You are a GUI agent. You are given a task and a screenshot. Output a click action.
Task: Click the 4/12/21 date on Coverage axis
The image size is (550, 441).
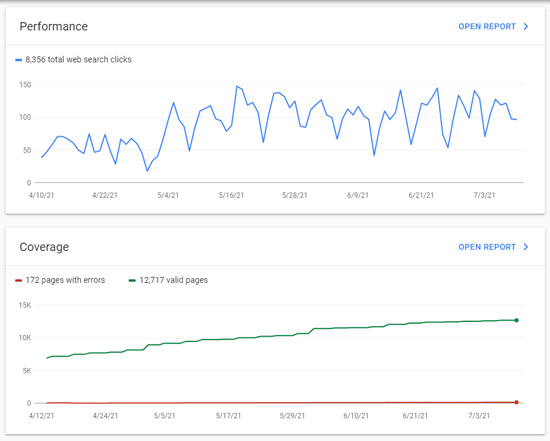click(x=41, y=416)
